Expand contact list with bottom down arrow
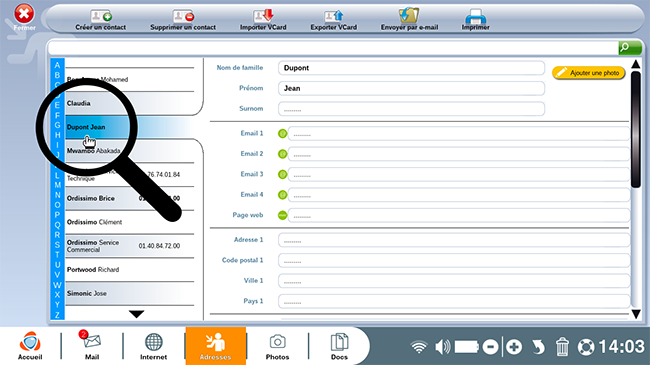Screen dimensions: 650x365 pos(136,314)
